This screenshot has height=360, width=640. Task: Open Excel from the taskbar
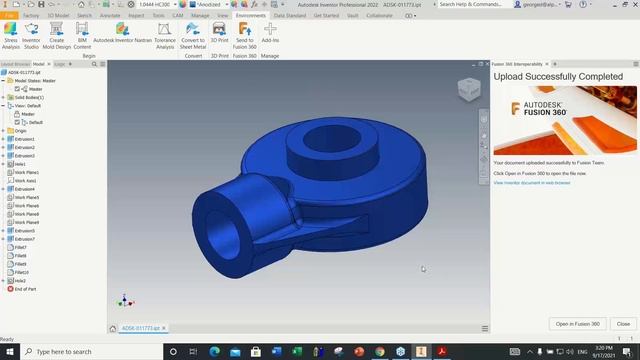coord(297,351)
